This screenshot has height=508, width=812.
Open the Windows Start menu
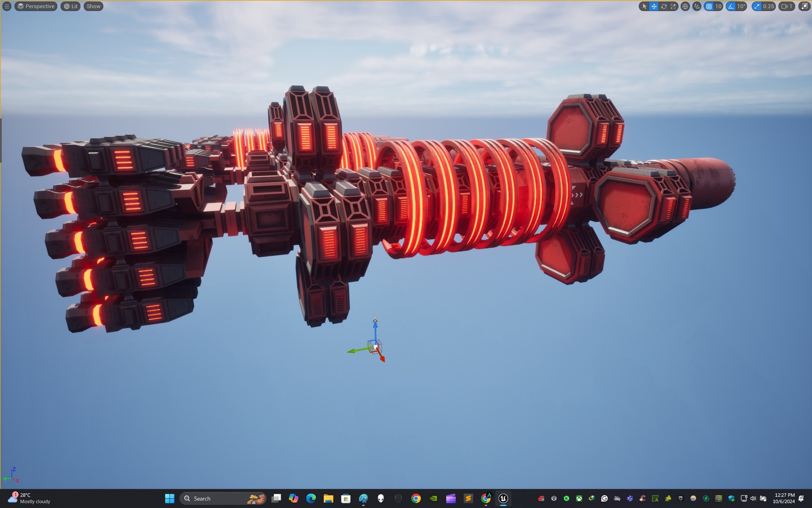[x=170, y=499]
